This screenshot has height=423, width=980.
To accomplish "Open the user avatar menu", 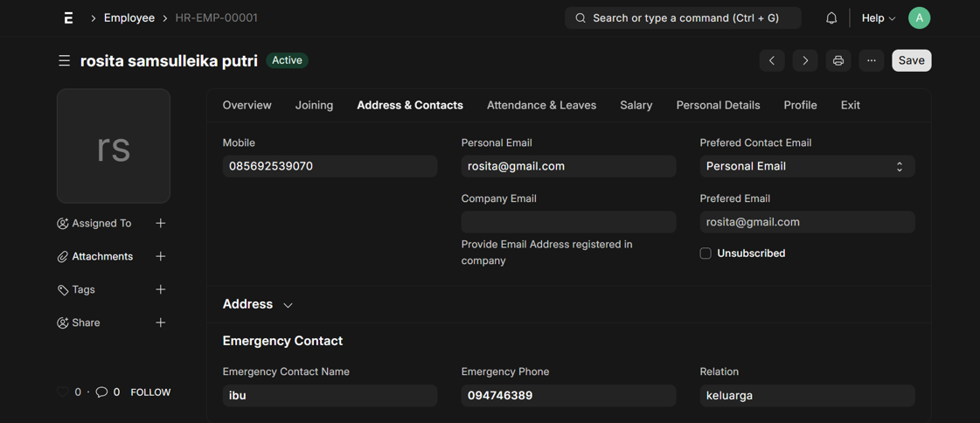I will point(919,18).
